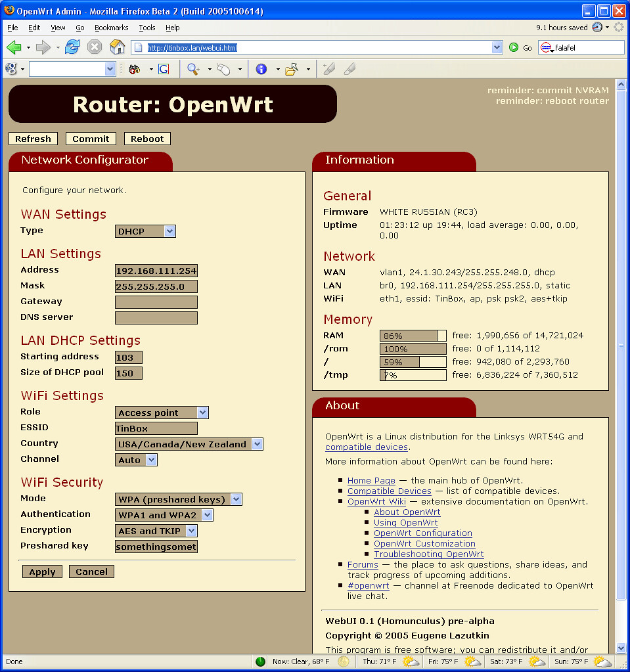Image resolution: width=630 pixels, height=672 pixels.
Task: Open the Channel Auto dropdown
Action: [x=136, y=460]
